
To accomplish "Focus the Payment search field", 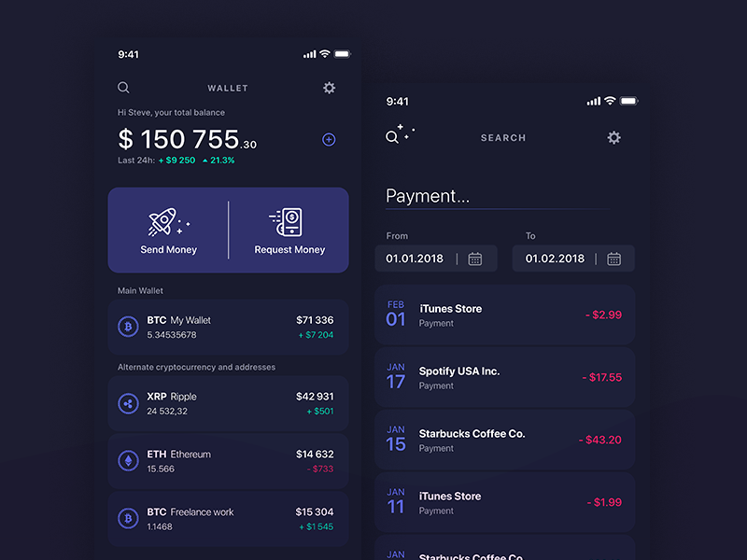I will (498, 197).
